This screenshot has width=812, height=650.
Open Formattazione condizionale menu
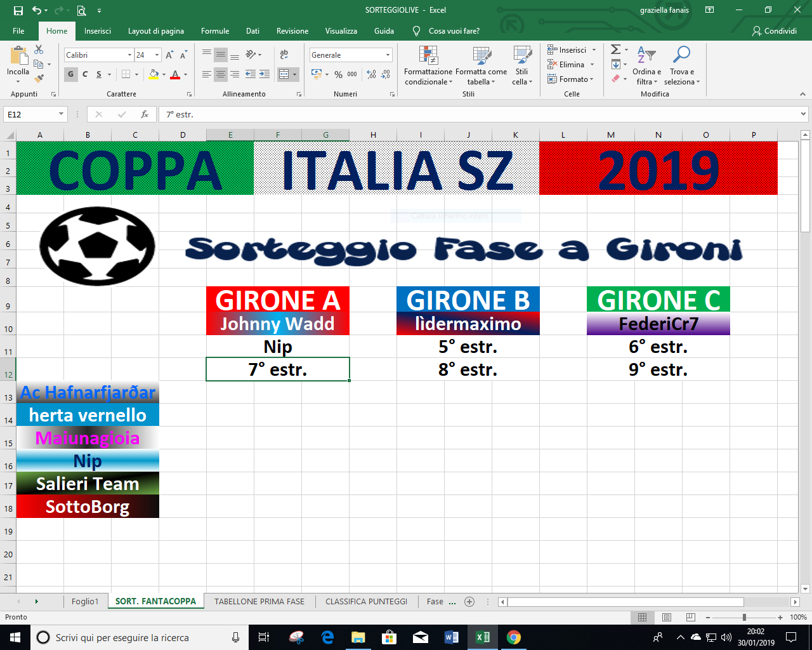pyautogui.click(x=428, y=65)
